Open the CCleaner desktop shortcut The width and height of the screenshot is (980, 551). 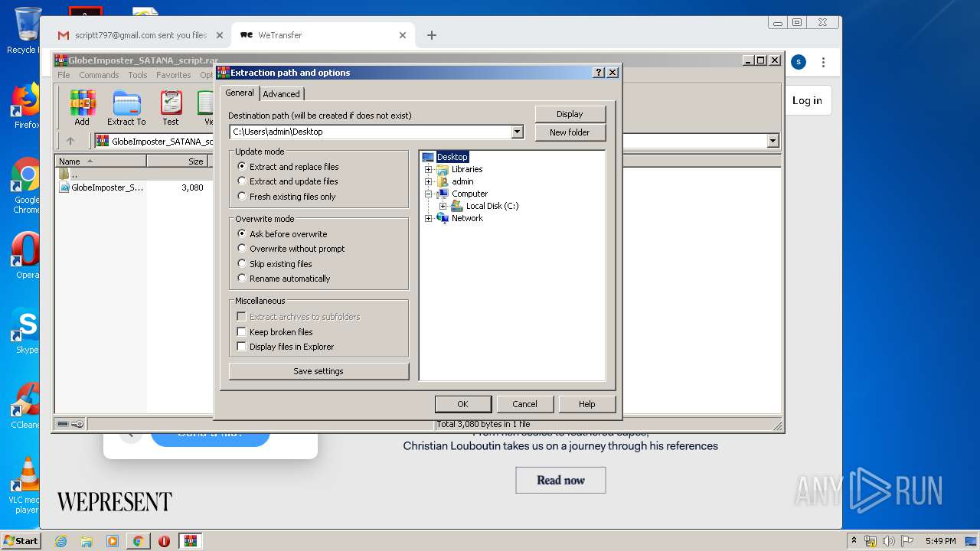coord(26,406)
